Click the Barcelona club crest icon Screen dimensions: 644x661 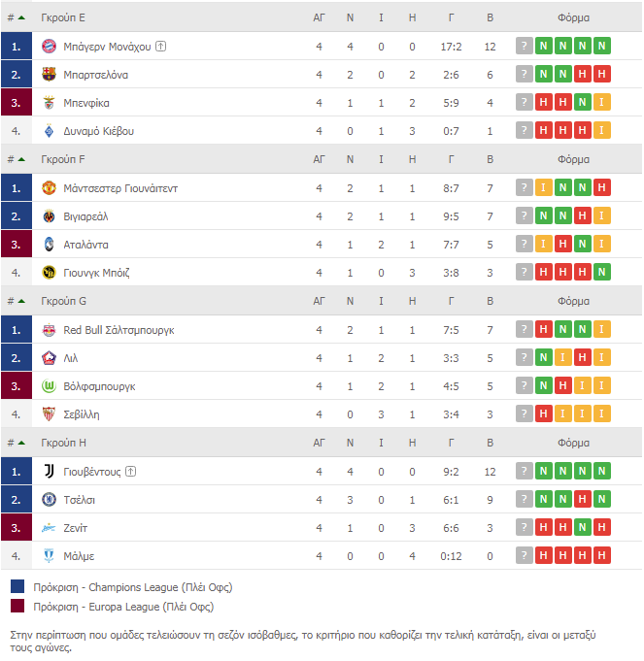(50, 74)
